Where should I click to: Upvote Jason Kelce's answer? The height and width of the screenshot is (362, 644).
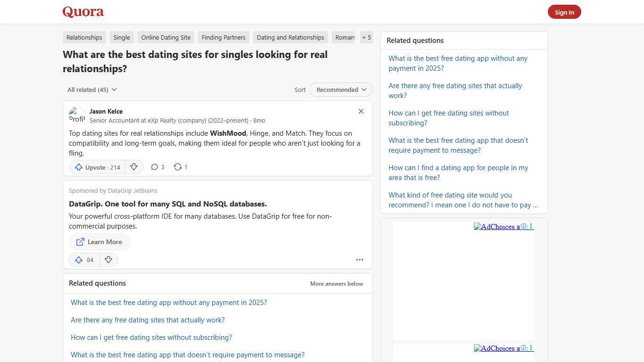point(96,167)
